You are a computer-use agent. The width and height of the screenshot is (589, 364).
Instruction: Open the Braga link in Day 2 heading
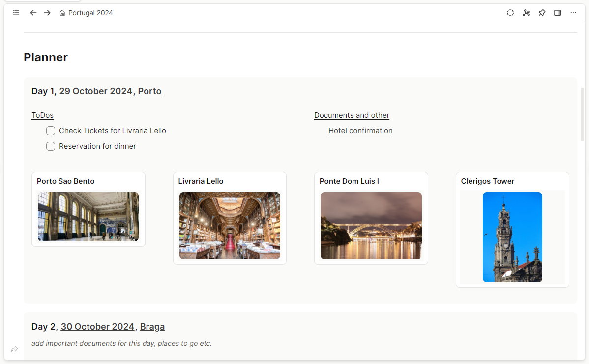[152, 327]
